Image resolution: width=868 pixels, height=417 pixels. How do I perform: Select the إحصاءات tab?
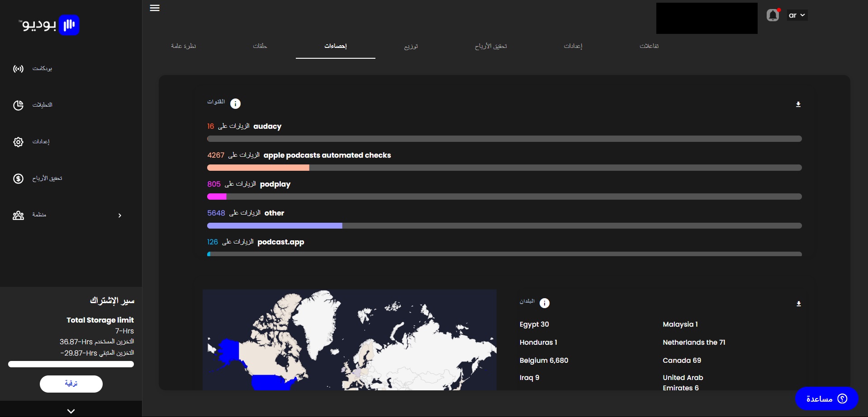click(x=336, y=46)
